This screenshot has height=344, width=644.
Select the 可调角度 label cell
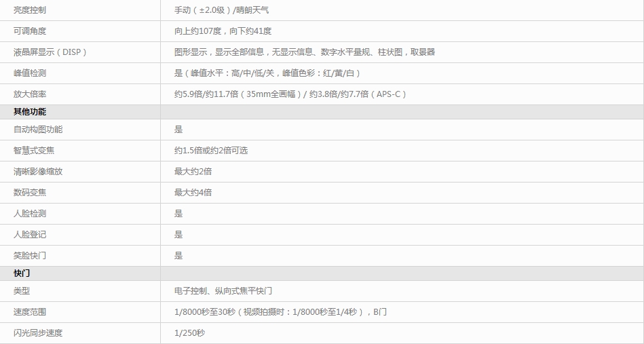click(30, 31)
